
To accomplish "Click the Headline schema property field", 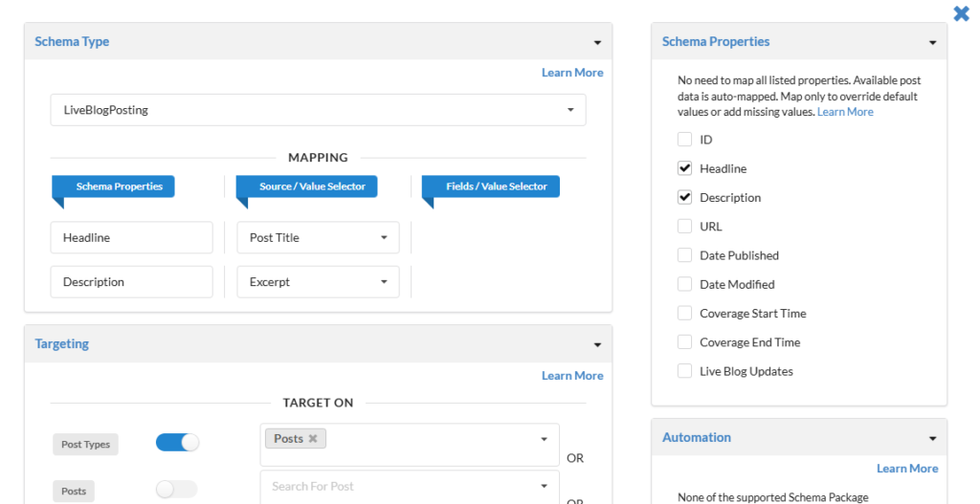I will [x=131, y=238].
